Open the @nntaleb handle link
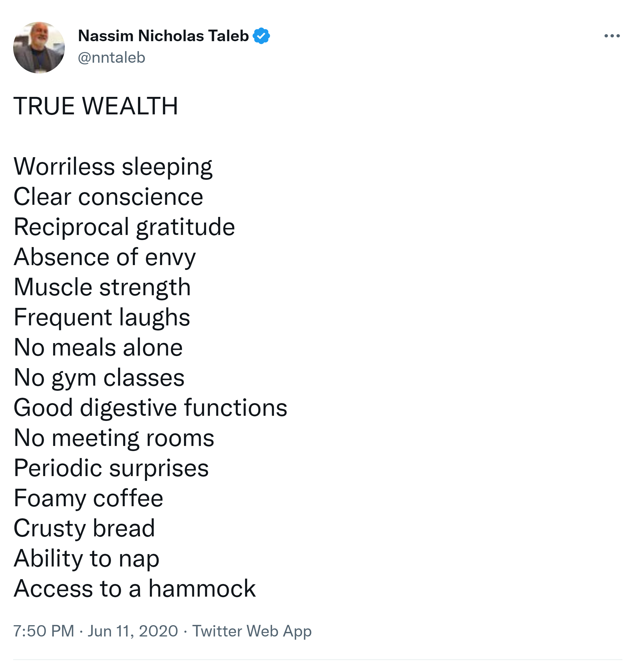Viewport: 634px width, 672px height. point(111,58)
